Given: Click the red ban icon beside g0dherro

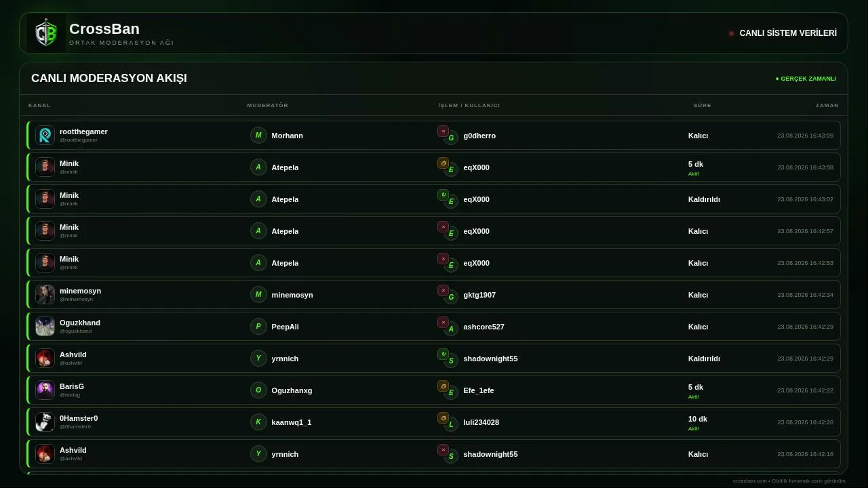Looking at the screenshot, I should tap(443, 131).
